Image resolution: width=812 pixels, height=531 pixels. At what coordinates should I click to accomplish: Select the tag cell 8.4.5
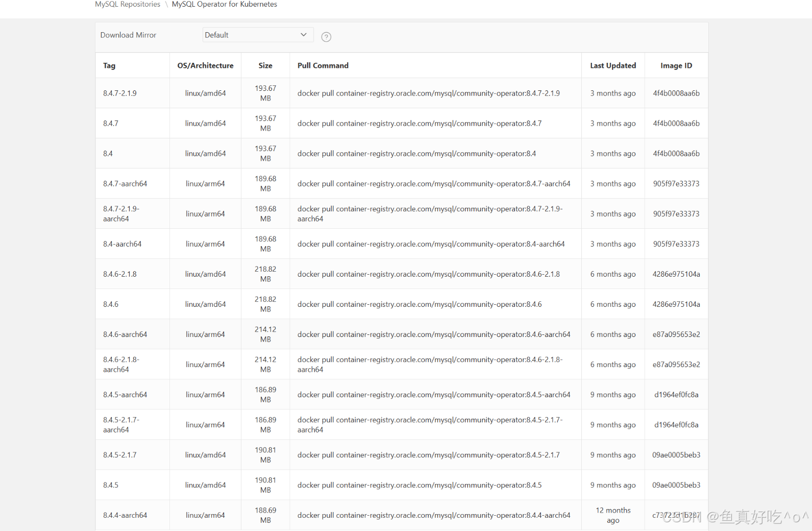tap(111, 485)
